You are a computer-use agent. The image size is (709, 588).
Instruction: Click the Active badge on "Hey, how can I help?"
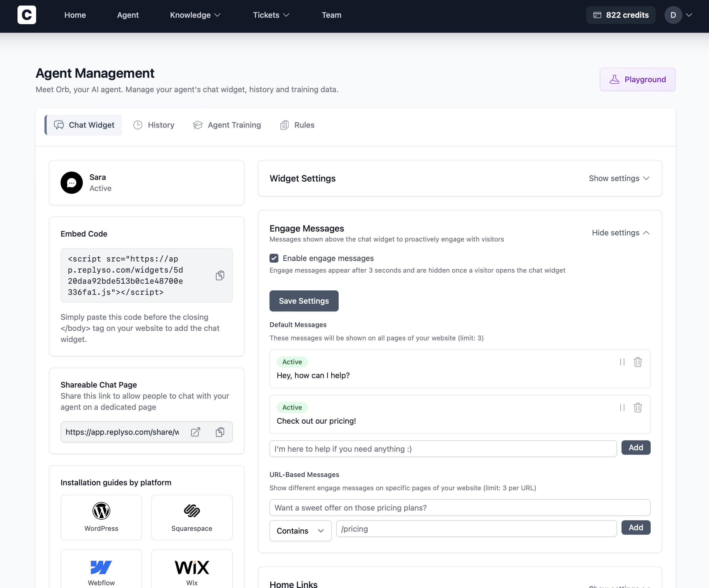click(292, 362)
